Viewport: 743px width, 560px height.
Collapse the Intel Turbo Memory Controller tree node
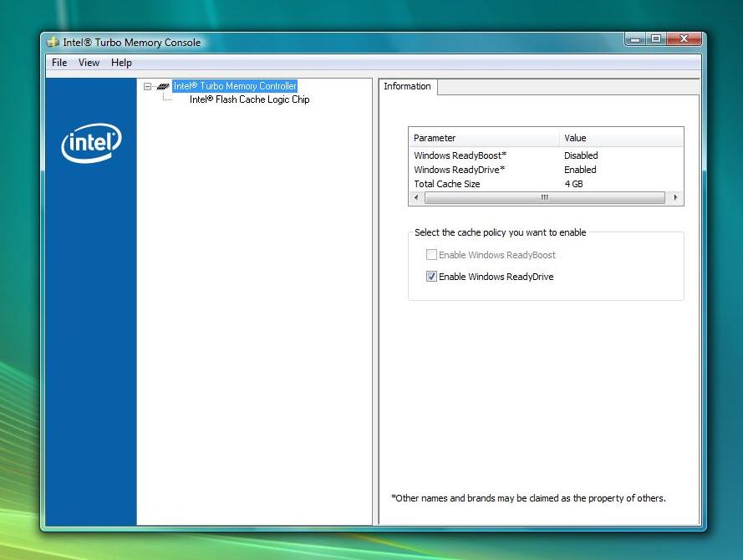click(148, 86)
